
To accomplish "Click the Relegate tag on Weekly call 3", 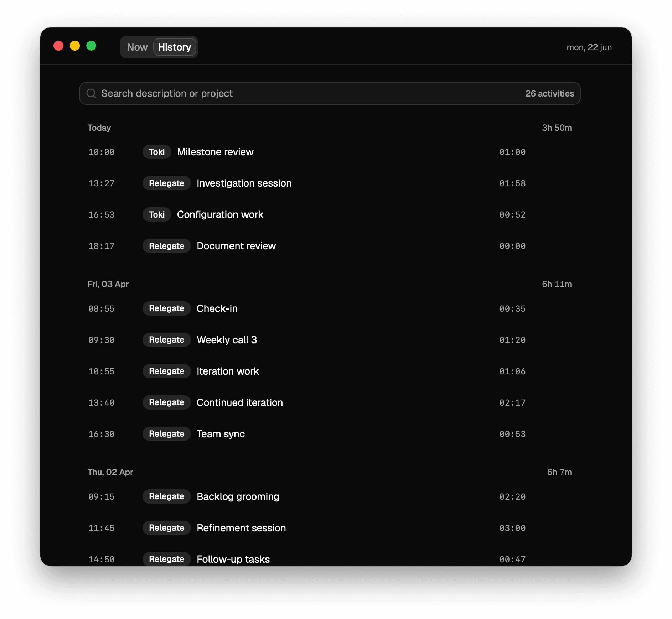I will [x=166, y=340].
